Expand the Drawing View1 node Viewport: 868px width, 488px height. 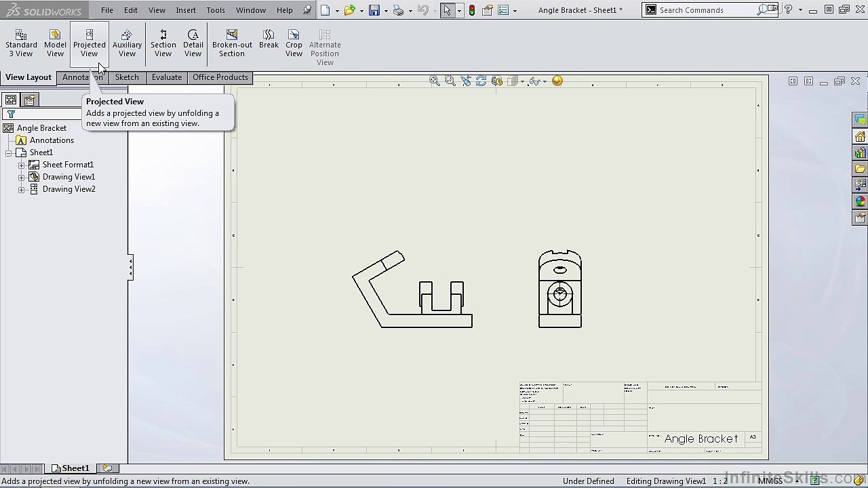click(x=21, y=177)
